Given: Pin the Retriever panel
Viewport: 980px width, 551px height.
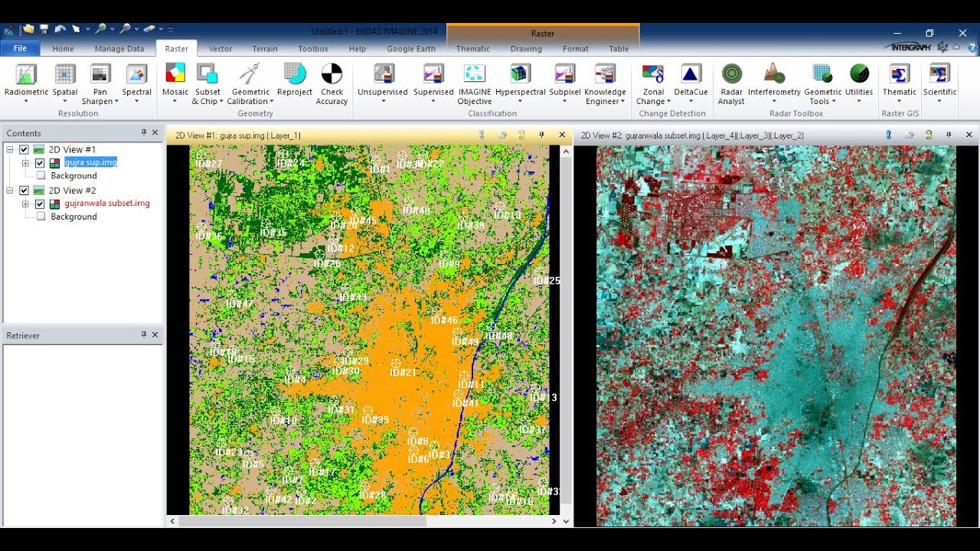Looking at the screenshot, I should coord(143,334).
